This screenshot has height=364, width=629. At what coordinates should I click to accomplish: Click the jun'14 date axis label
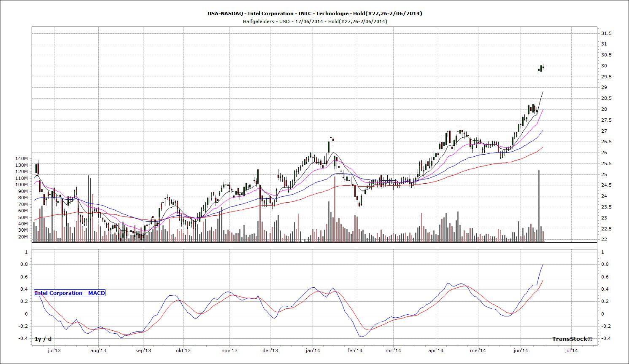coord(520,351)
